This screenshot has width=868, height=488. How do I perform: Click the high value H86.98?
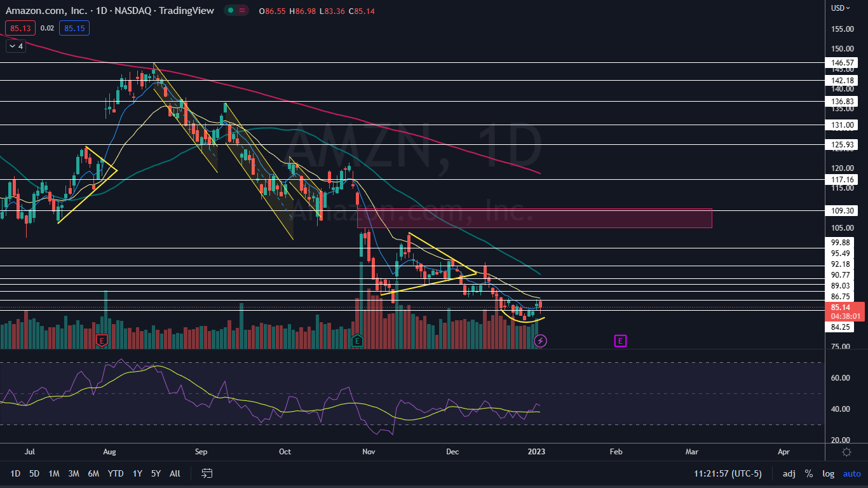(x=302, y=11)
